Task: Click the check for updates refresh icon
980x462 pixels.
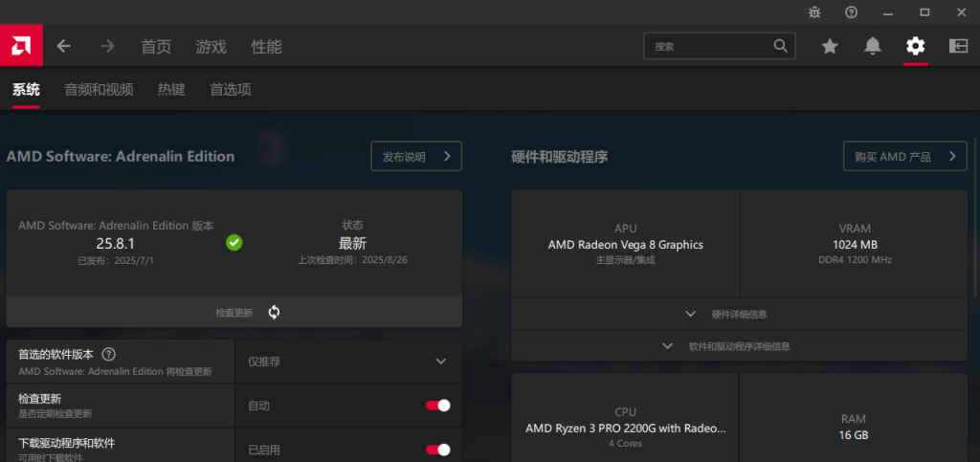Action: click(274, 312)
